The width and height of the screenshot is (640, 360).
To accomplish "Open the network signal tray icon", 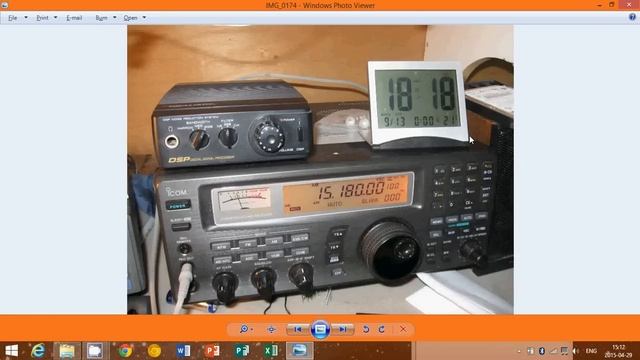I will click(553, 351).
